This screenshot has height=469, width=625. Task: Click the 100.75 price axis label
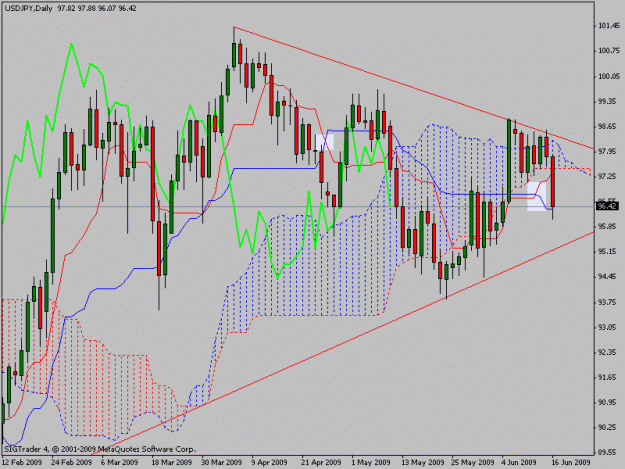[609, 51]
